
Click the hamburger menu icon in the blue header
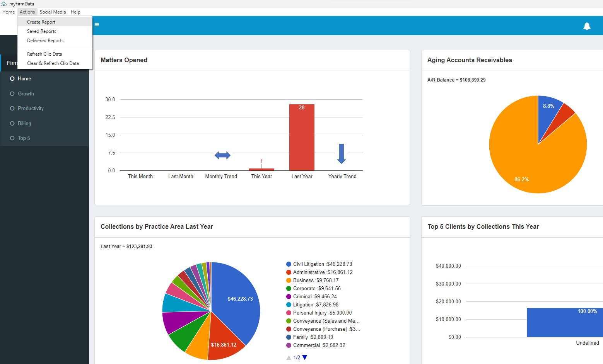(x=97, y=25)
